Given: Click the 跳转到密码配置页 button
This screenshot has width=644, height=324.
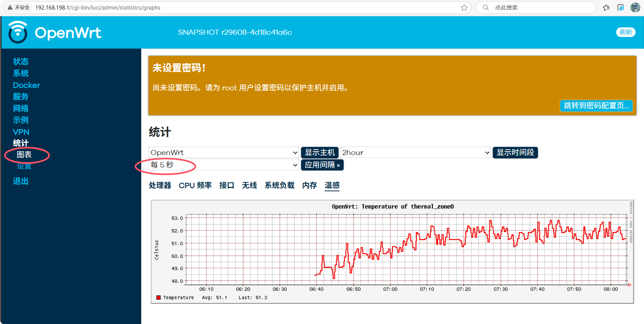Looking at the screenshot, I should pyautogui.click(x=596, y=106).
